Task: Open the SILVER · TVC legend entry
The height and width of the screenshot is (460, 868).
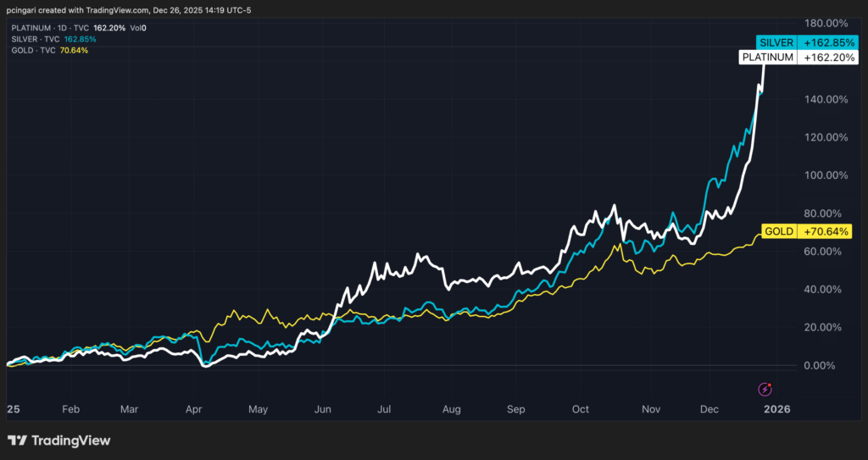Action: pos(34,39)
